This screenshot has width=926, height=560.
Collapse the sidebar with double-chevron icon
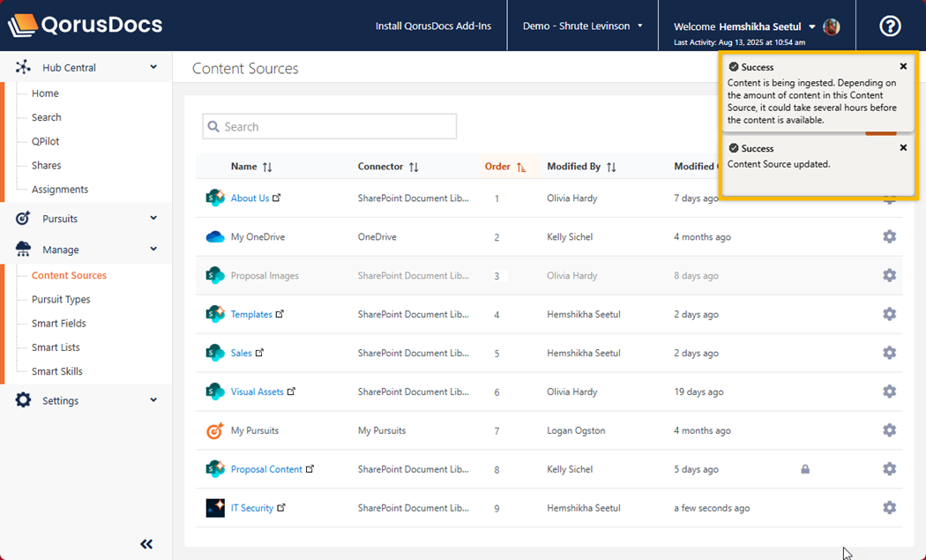tap(146, 544)
